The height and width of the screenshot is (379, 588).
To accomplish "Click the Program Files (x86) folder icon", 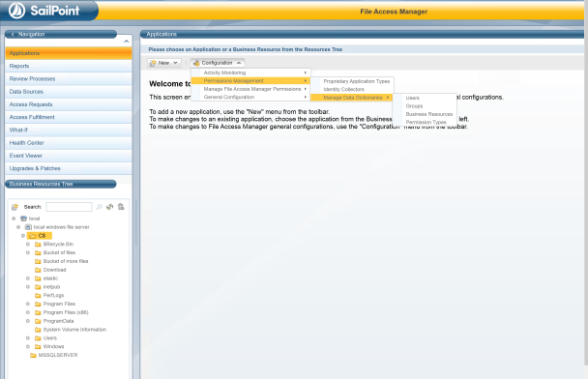I will coord(38,312).
